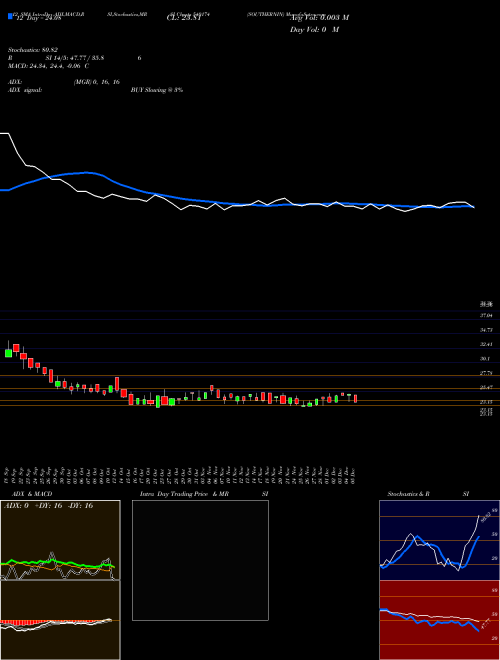The height and width of the screenshot is (660, 500).
Task: Click the 'ADX signal:' label
Action: [x=25, y=90]
